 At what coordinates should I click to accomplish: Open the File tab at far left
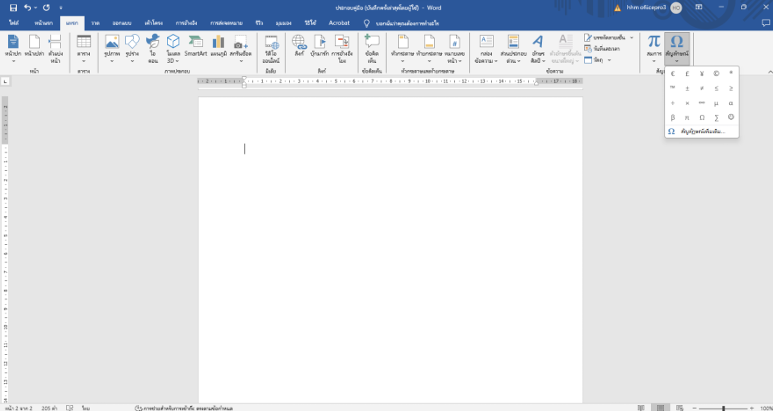[x=15, y=21]
